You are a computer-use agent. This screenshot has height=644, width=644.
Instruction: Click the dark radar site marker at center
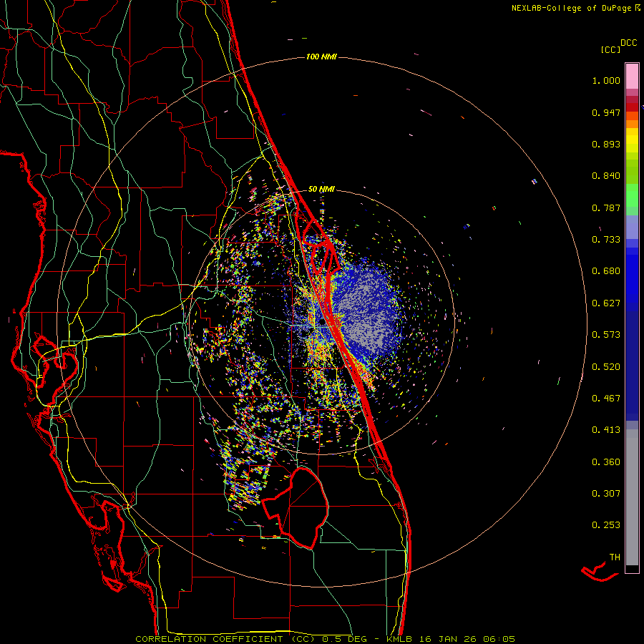pos(321,322)
